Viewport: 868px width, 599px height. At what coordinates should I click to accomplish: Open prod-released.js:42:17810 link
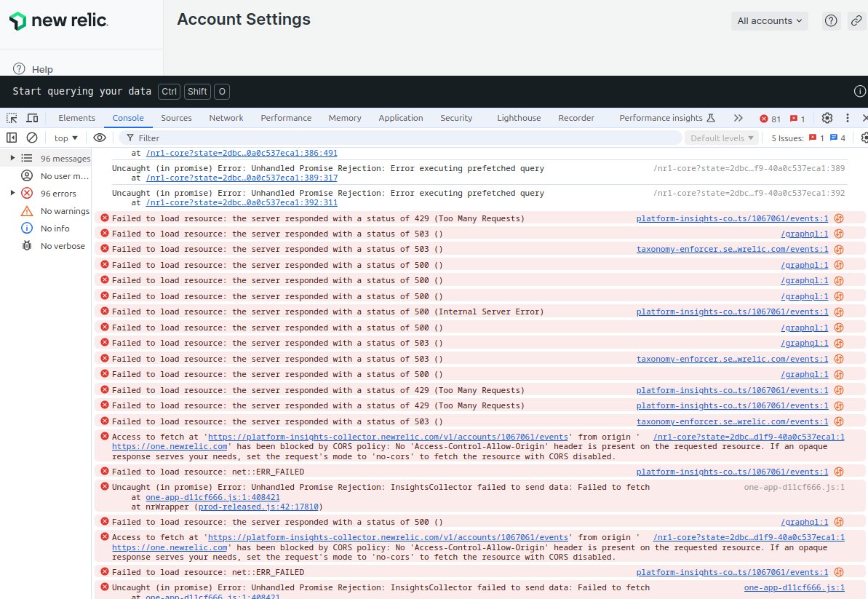click(x=258, y=507)
